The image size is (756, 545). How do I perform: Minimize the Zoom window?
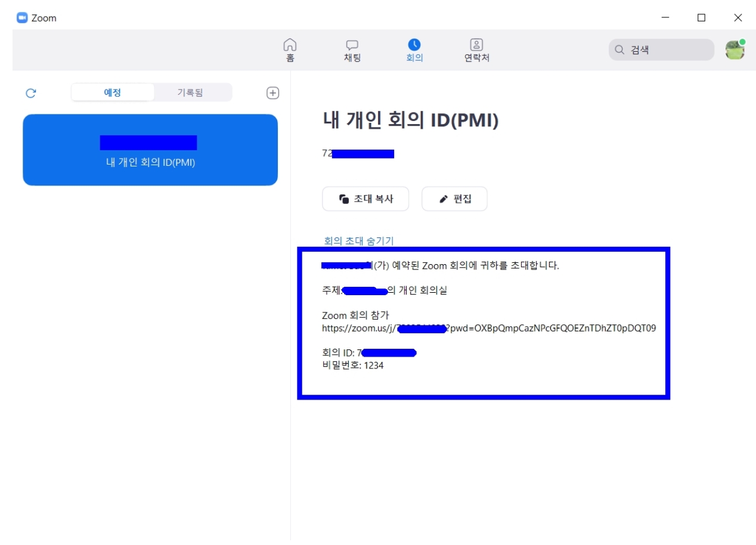point(665,18)
